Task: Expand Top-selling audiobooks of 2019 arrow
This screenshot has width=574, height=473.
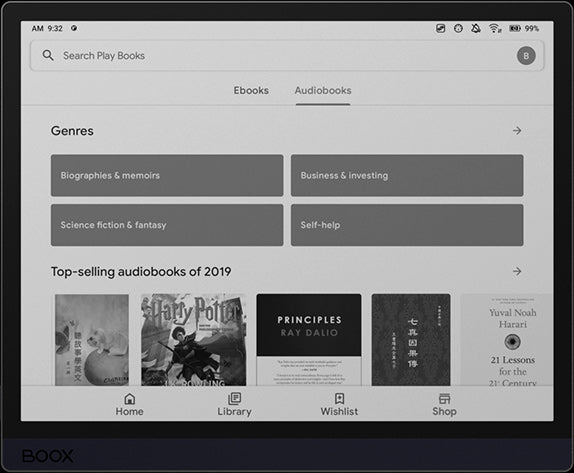Action: click(517, 271)
